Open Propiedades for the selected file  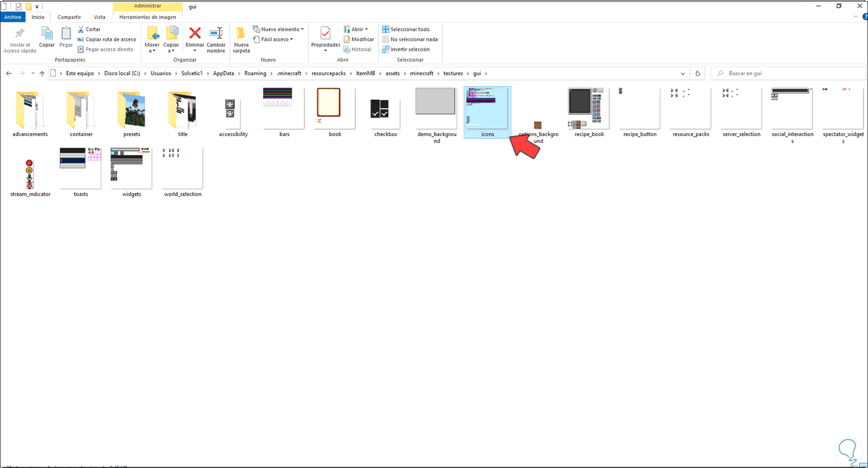(326, 38)
